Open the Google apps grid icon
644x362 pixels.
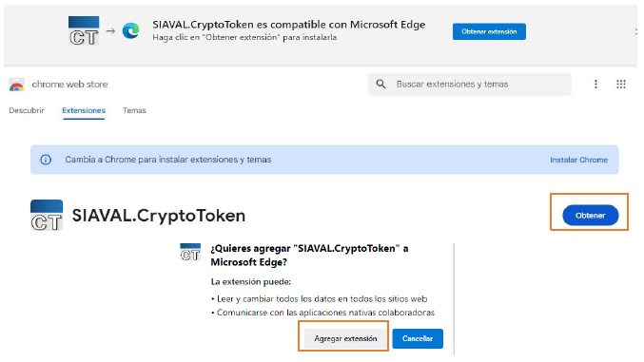[x=621, y=85]
